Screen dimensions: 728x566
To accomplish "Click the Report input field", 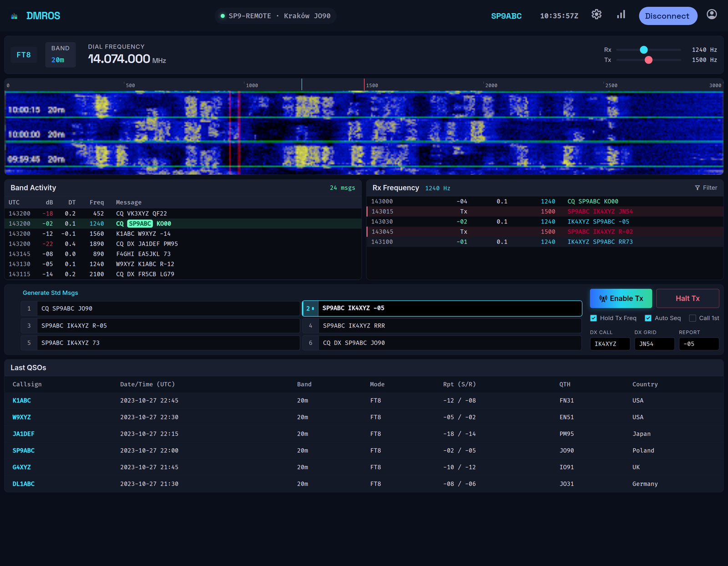I will (699, 344).
